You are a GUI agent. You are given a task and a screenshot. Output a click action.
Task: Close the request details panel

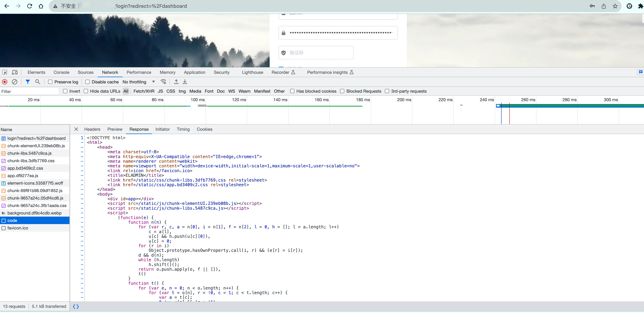click(76, 129)
